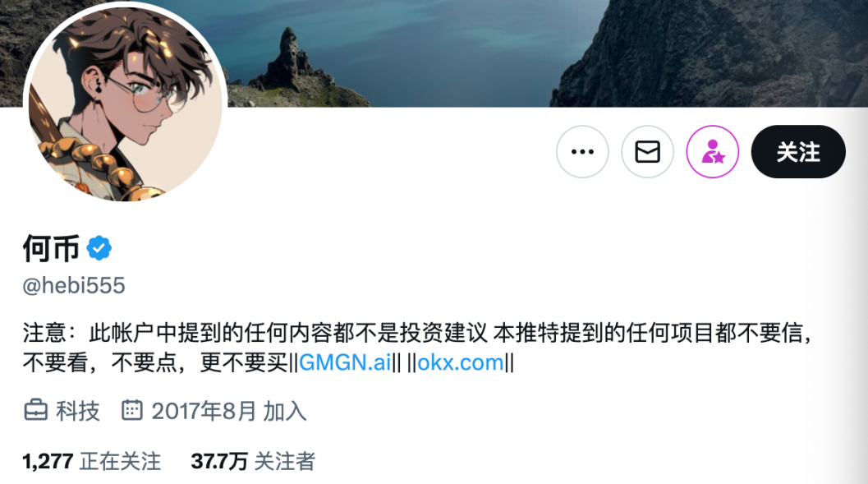868x484 pixels.
Task: Click the 2017年8月 加入 join date text
Action: click(x=228, y=412)
